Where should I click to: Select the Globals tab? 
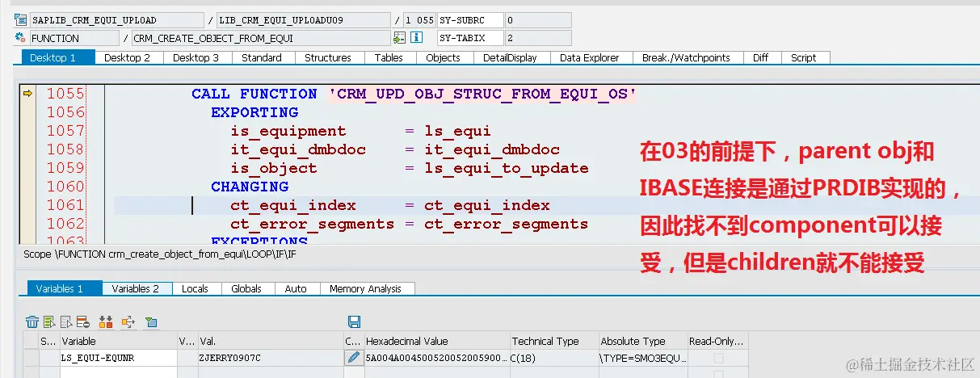[246, 288]
